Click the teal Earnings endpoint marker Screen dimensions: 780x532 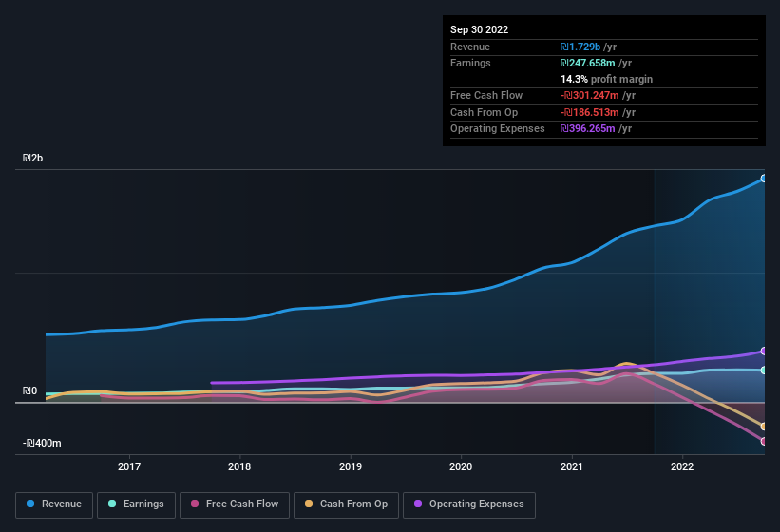(764, 370)
